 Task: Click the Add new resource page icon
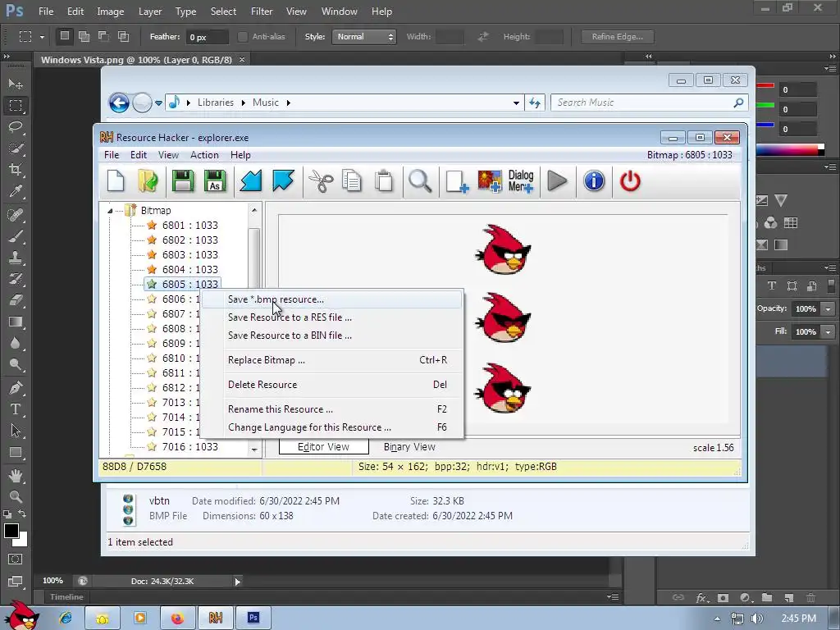coord(457,181)
